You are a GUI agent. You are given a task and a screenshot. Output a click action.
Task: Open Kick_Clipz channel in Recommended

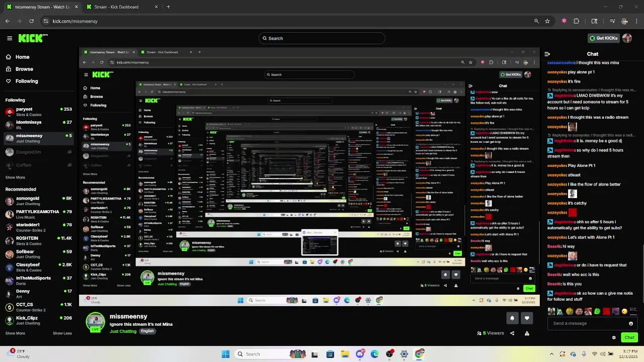[38, 320]
